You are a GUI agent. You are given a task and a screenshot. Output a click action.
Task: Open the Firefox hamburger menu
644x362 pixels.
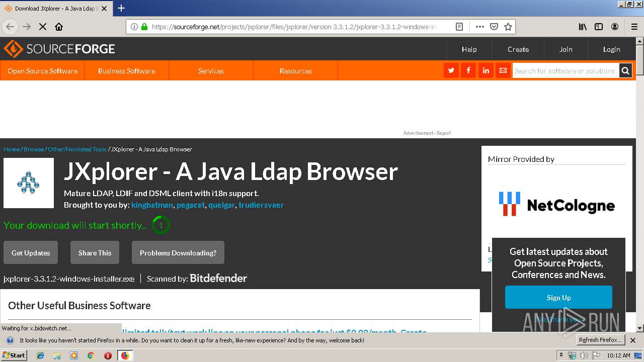(x=634, y=27)
